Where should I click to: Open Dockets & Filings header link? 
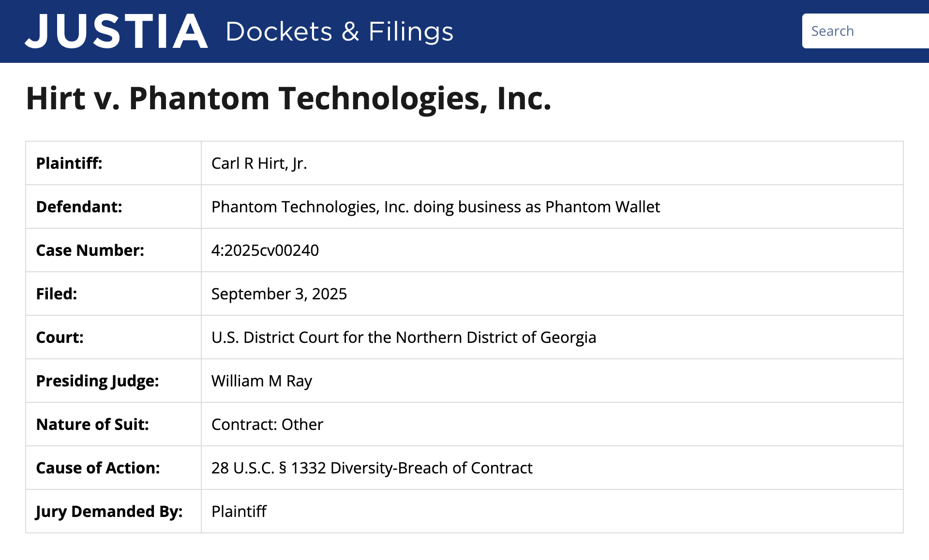[x=339, y=32]
